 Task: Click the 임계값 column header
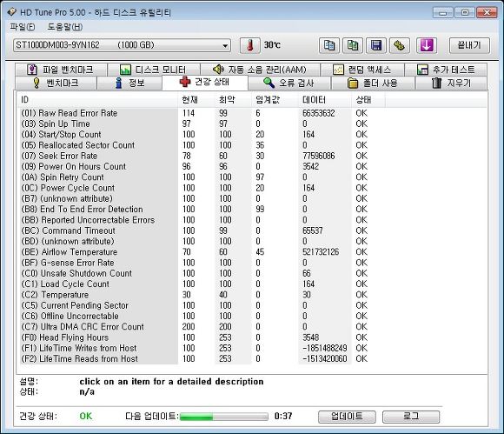[x=275, y=100]
